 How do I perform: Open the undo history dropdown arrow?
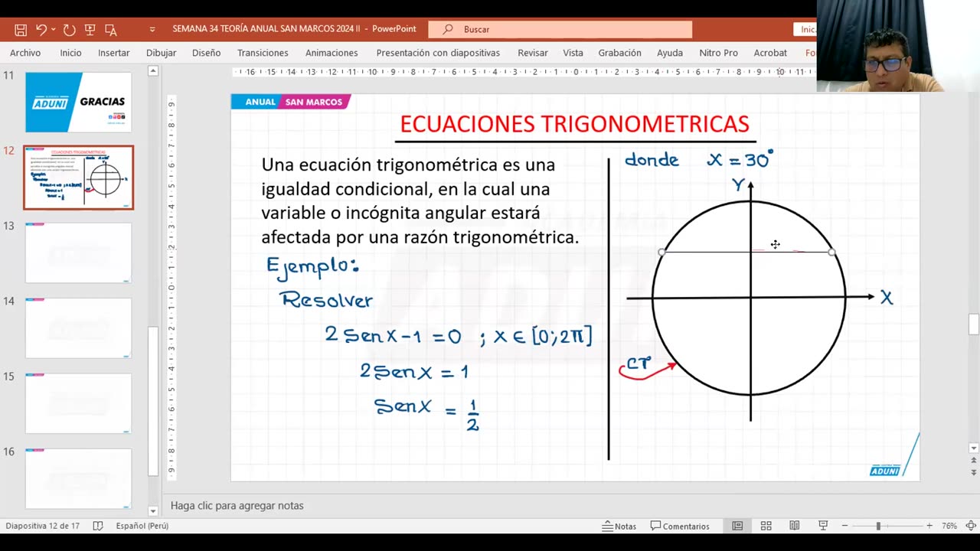pos(53,30)
